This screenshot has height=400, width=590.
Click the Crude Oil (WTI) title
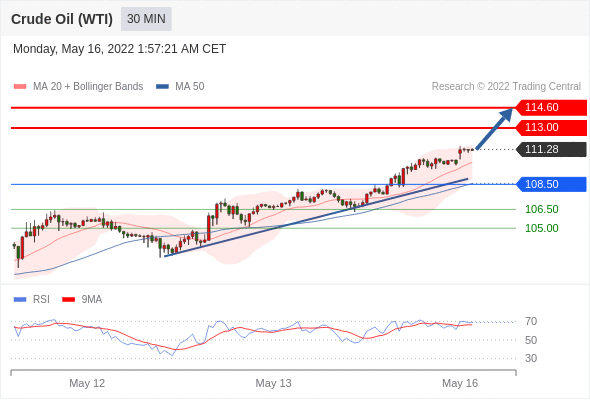pos(62,19)
